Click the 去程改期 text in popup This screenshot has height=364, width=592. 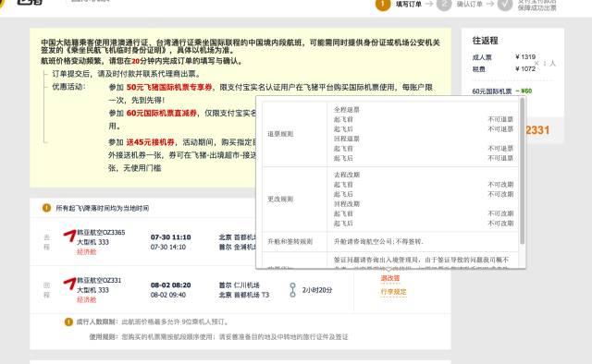(x=347, y=175)
